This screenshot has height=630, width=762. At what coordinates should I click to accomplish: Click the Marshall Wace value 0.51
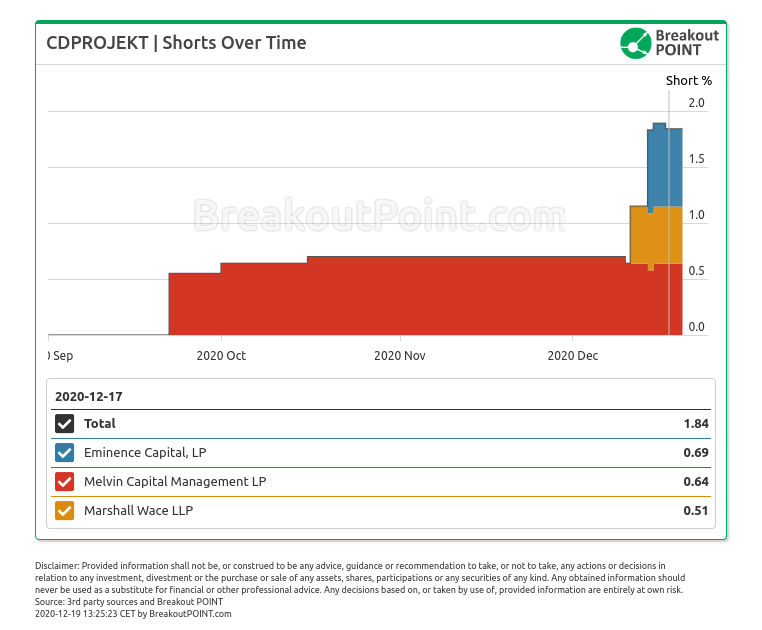[x=696, y=510]
